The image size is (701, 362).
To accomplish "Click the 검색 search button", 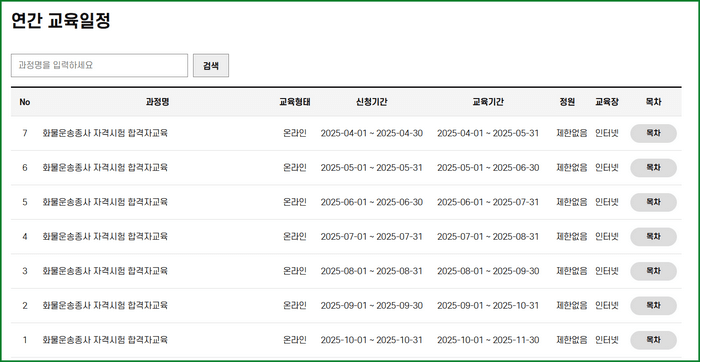I will click(x=211, y=65).
